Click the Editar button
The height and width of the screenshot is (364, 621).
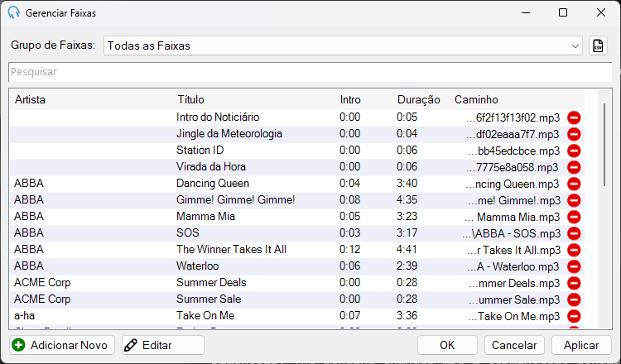coord(163,345)
